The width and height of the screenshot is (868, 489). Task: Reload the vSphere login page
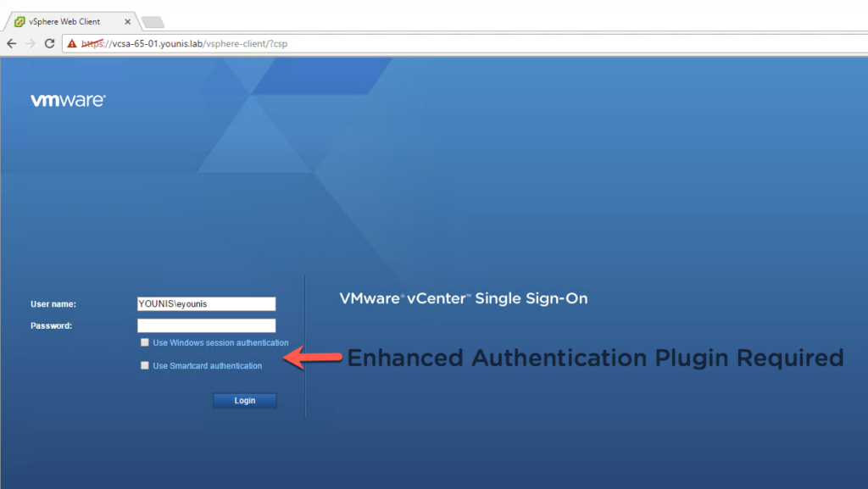[x=50, y=43]
